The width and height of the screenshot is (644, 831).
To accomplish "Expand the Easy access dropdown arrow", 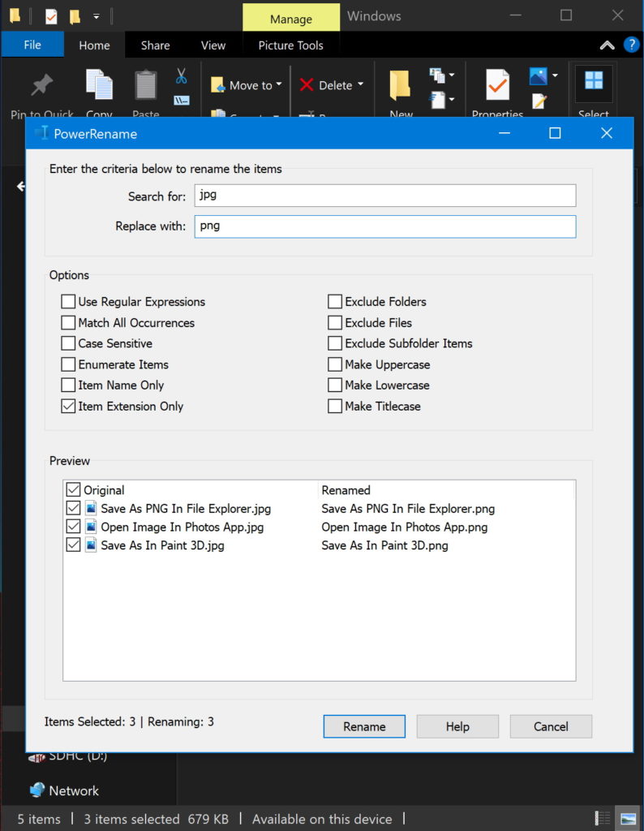I will tap(452, 99).
